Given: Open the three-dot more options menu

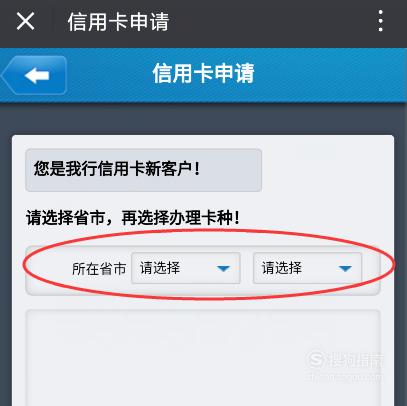Looking at the screenshot, I should click(x=381, y=21).
